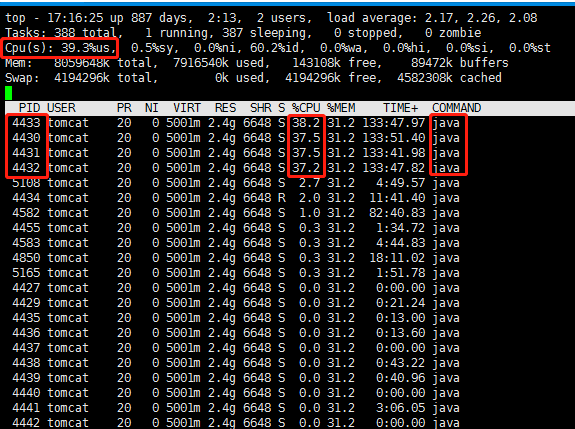575x429 pixels.
Task: Click the %CPU column header
Action: 306,108
